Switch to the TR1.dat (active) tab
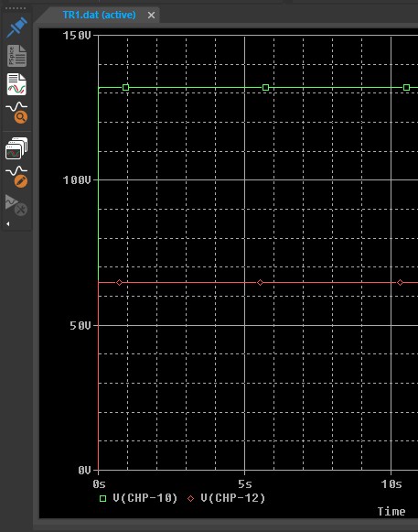This screenshot has height=532, width=418. coord(99,15)
